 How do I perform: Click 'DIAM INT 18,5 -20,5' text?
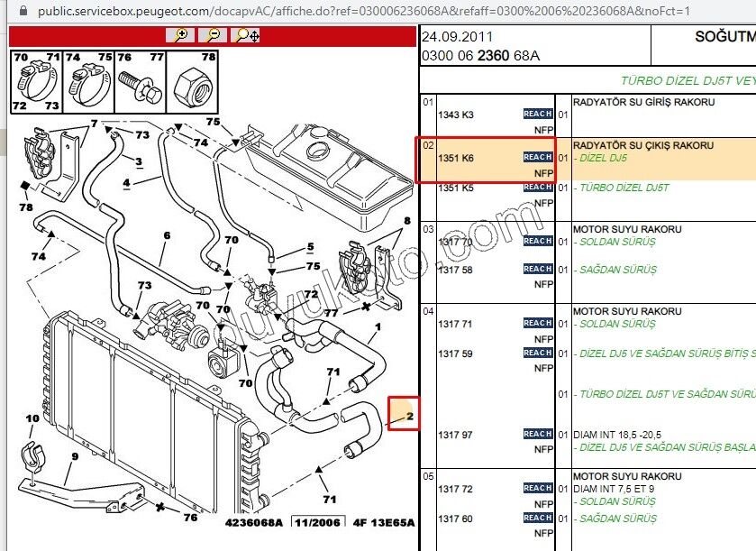point(617,435)
